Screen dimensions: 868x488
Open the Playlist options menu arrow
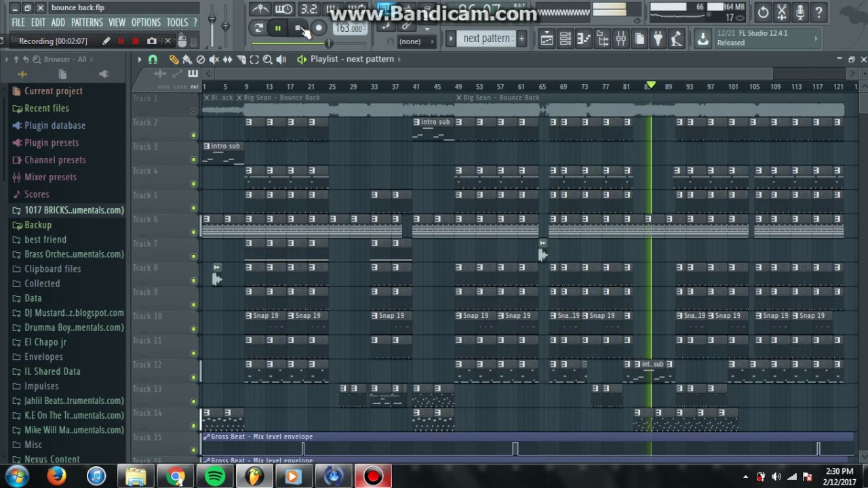(x=140, y=60)
